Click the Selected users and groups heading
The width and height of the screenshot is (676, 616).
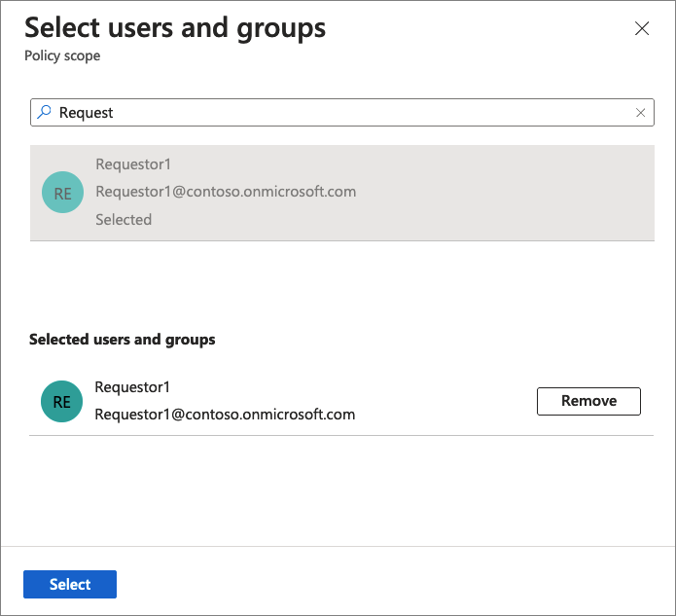(x=123, y=340)
